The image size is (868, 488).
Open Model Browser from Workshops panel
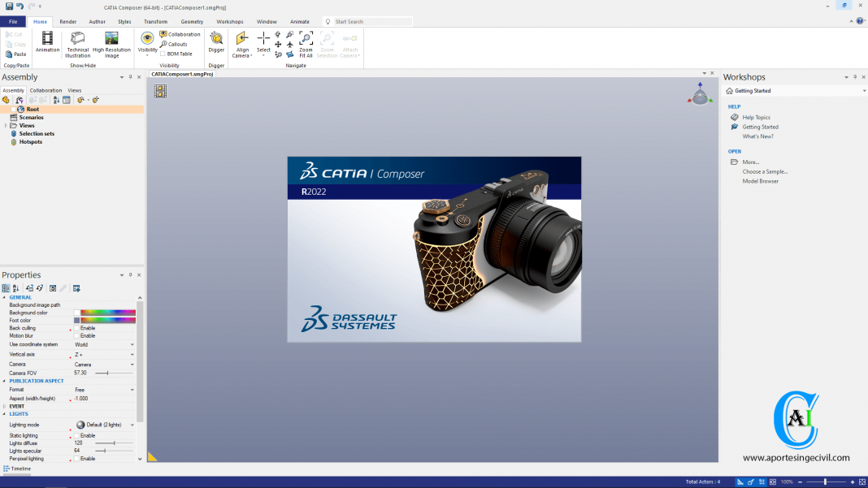[759, 180]
